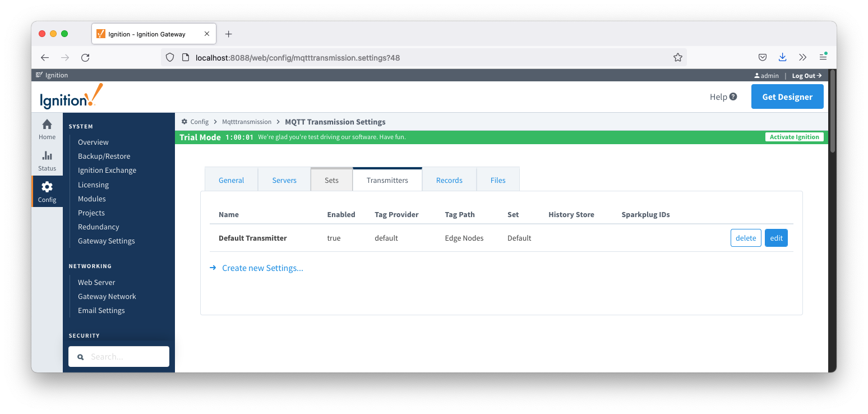The image size is (868, 414).
Task: Open a new browser tab
Action: tap(228, 34)
